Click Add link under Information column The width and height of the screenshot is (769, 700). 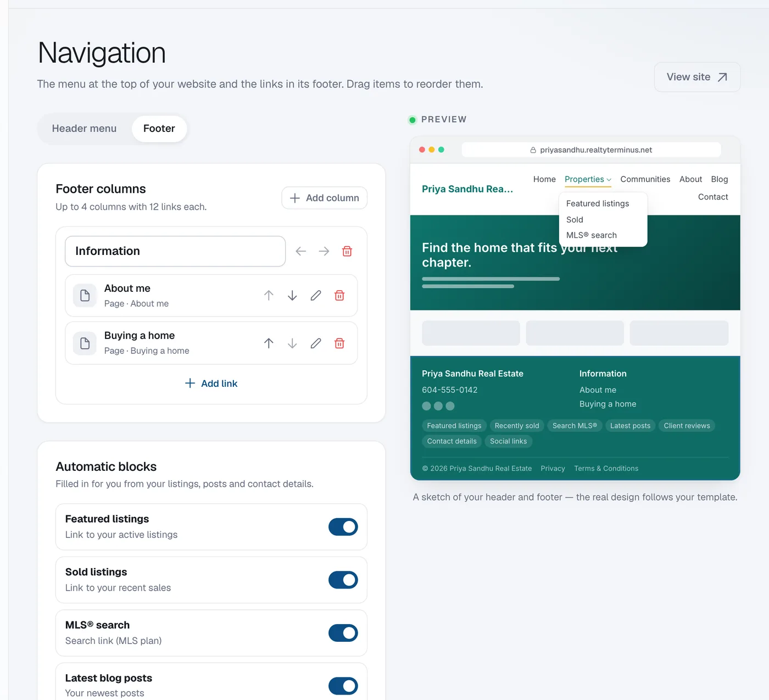[x=211, y=384]
